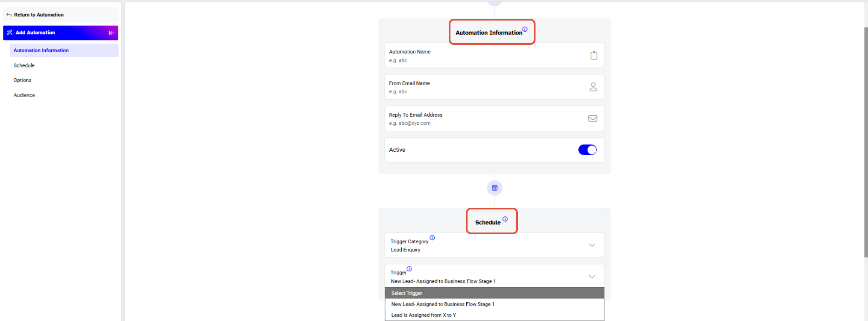The image size is (868, 321).
Task: Toggle the Active switch off
Action: pyautogui.click(x=587, y=150)
